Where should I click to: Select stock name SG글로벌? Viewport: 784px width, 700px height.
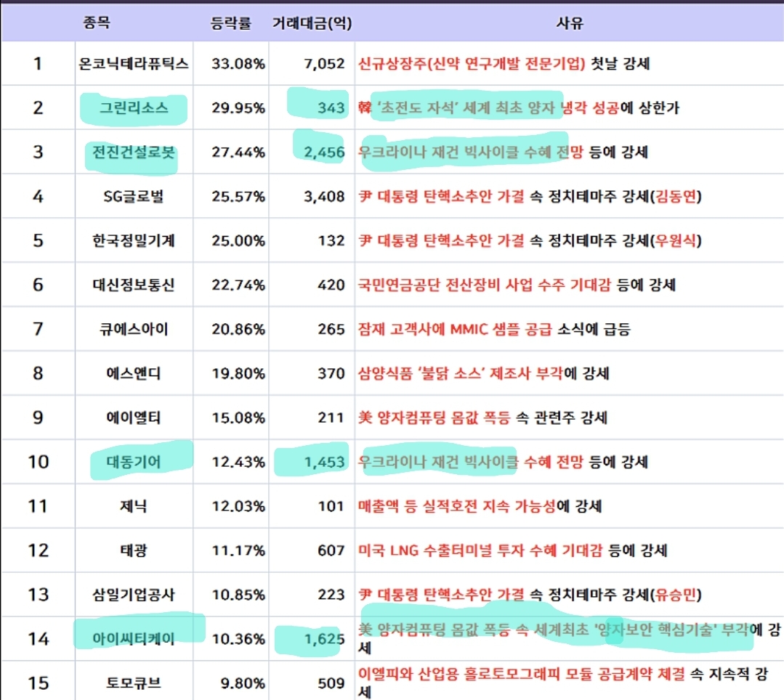pos(134,196)
